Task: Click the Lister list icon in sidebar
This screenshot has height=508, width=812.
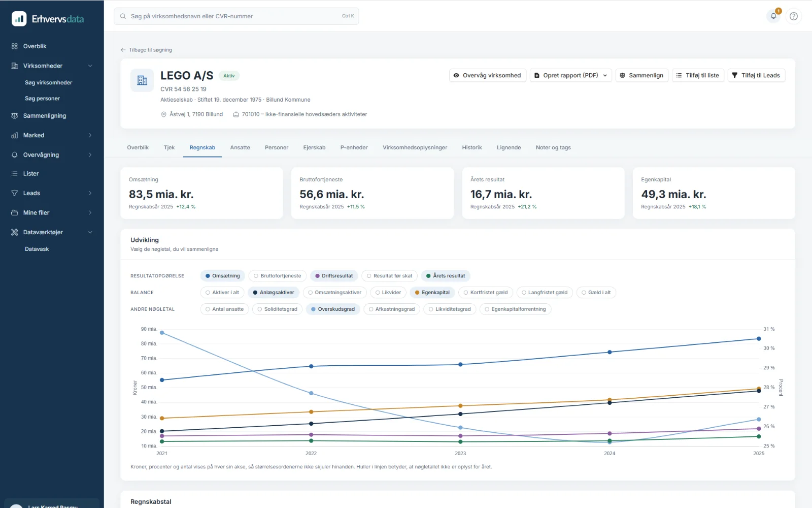Action: [x=15, y=174]
